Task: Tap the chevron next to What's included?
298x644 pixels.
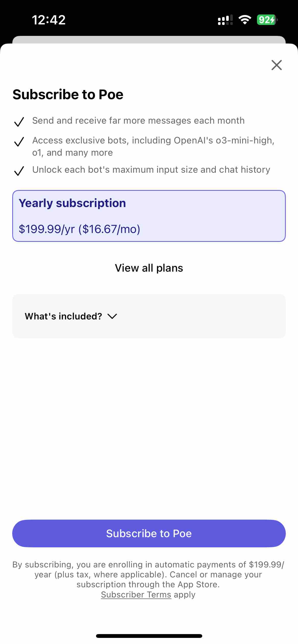Action: pos(112,316)
